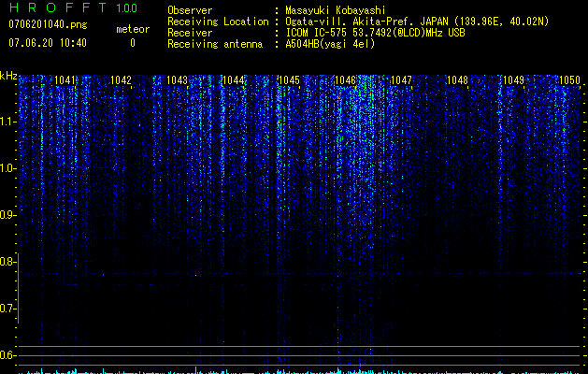Click time marker 1045

(290, 80)
